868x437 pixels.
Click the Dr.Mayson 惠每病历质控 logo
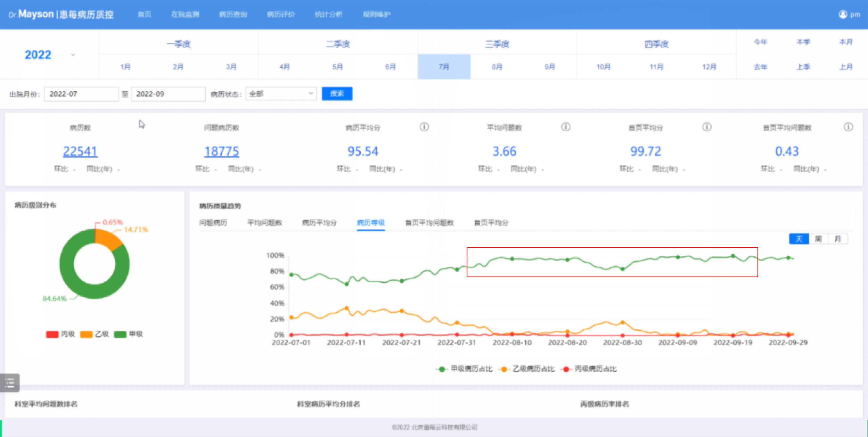click(x=61, y=14)
